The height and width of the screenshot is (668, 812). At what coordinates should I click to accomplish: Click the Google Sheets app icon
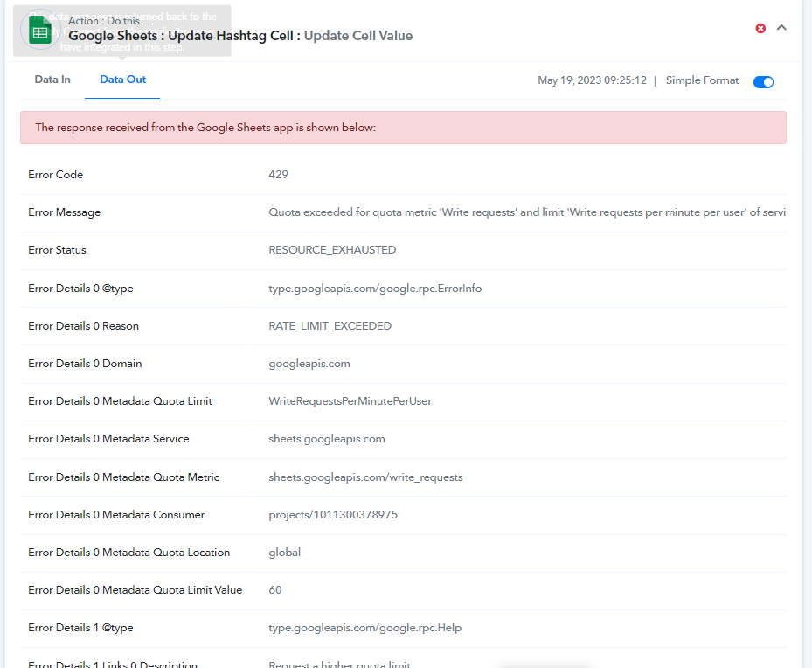40,30
